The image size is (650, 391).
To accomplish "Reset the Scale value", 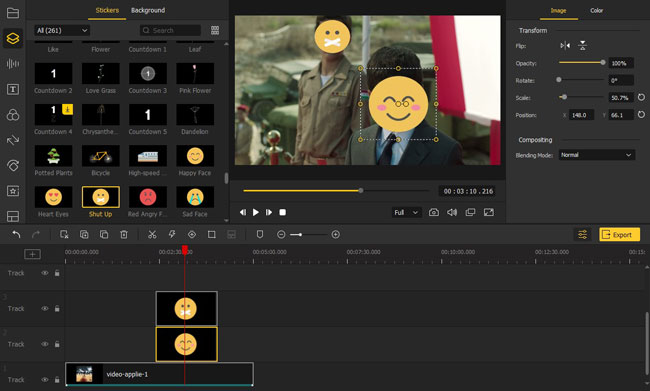I will (x=641, y=97).
